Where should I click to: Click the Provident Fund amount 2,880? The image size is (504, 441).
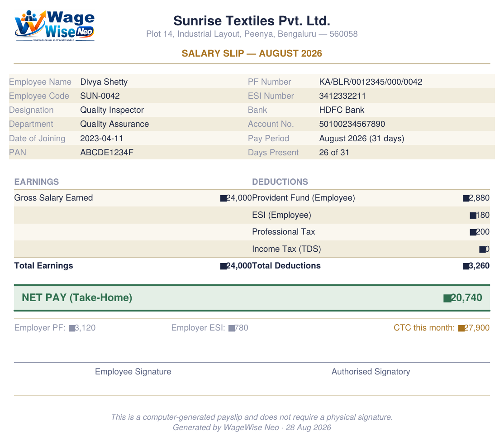pos(476,198)
